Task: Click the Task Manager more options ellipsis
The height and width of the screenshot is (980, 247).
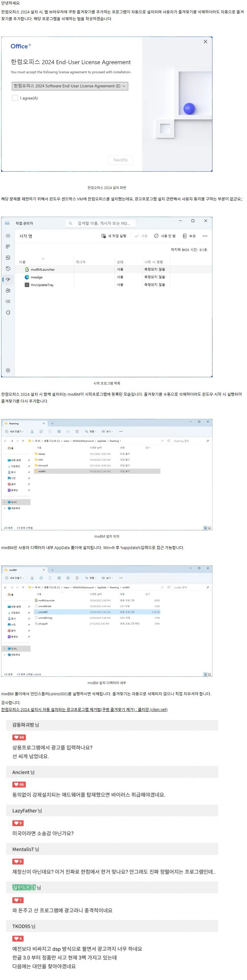Action: (205, 236)
